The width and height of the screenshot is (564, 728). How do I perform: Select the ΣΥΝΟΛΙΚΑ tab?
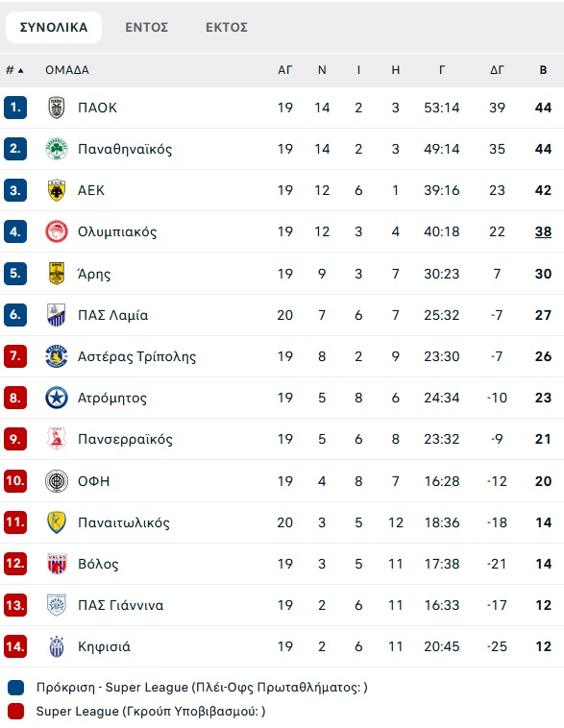(54, 28)
